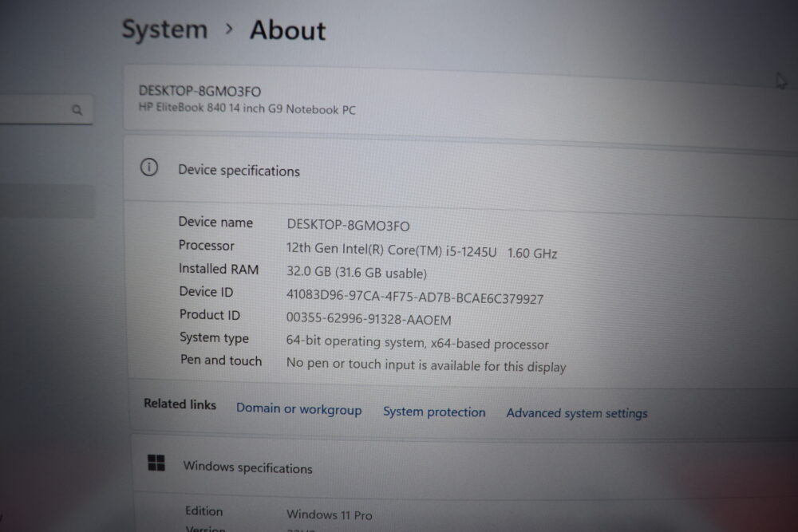Go back to System in breadcrumb
Viewport: 798px width, 532px height.
tap(165, 30)
